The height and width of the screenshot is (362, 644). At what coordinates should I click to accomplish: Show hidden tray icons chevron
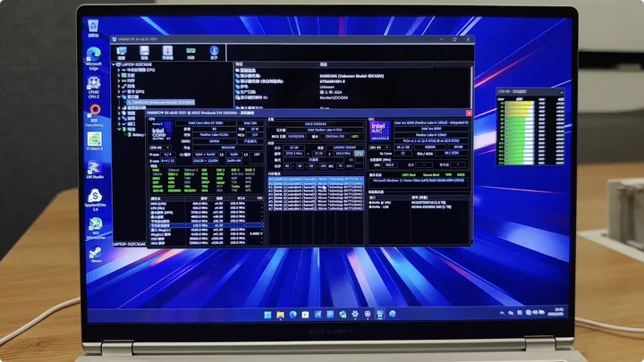click(x=502, y=313)
